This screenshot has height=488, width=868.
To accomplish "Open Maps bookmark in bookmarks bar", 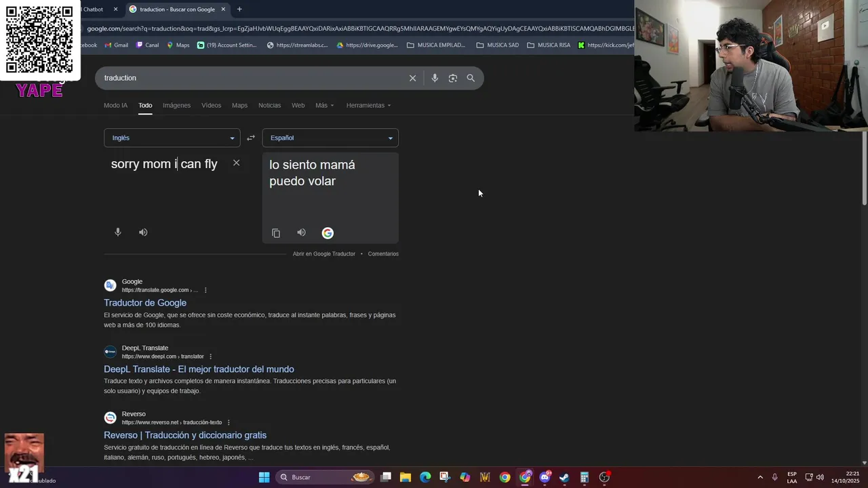I will (178, 45).
